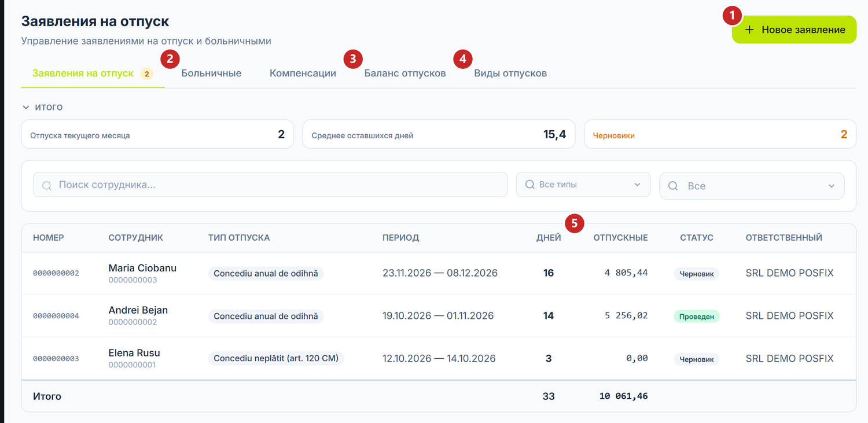Click the plus icon in Новое заявление button

pos(749,30)
